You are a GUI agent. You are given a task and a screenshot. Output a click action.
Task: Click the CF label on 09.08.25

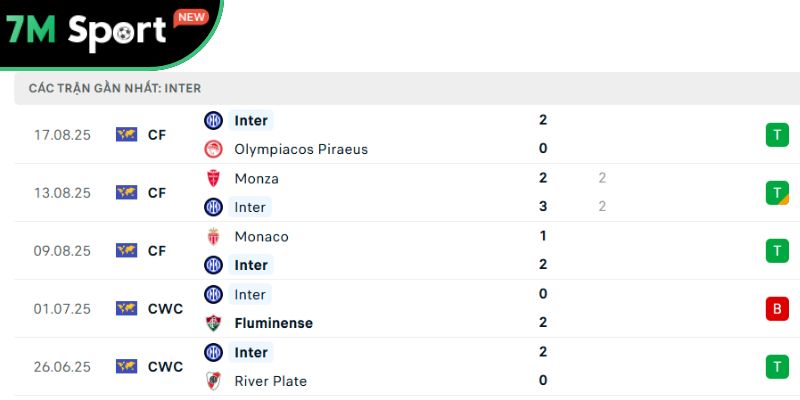157,251
